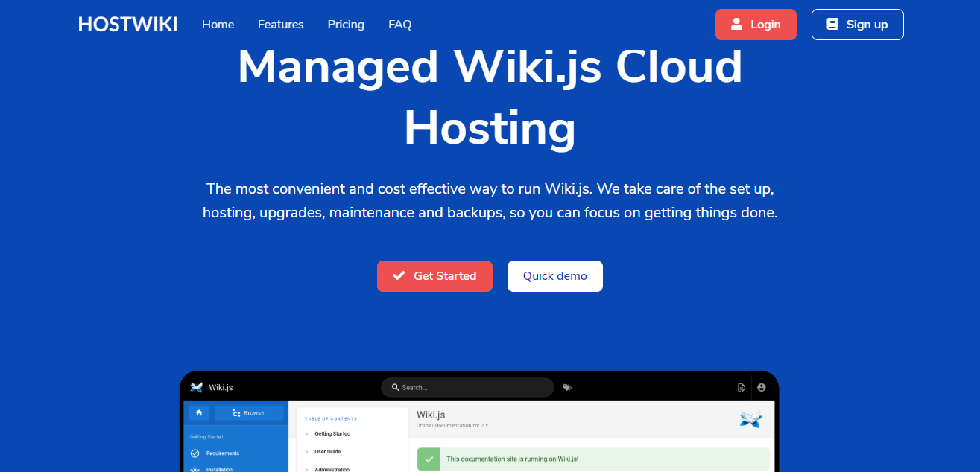The image size is (980, 472).
Task: Expand the User Guide chevron in contents
Action: (306, 451)
